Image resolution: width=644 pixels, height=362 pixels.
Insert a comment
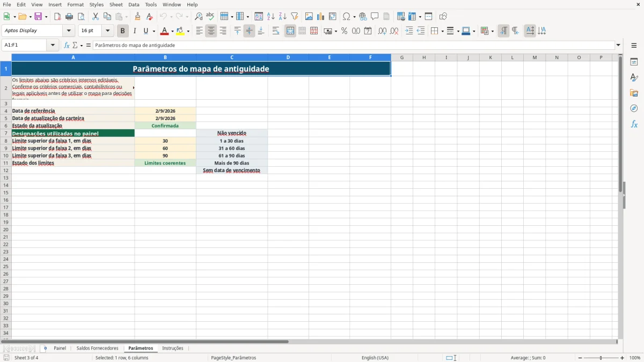pos(375,17)
